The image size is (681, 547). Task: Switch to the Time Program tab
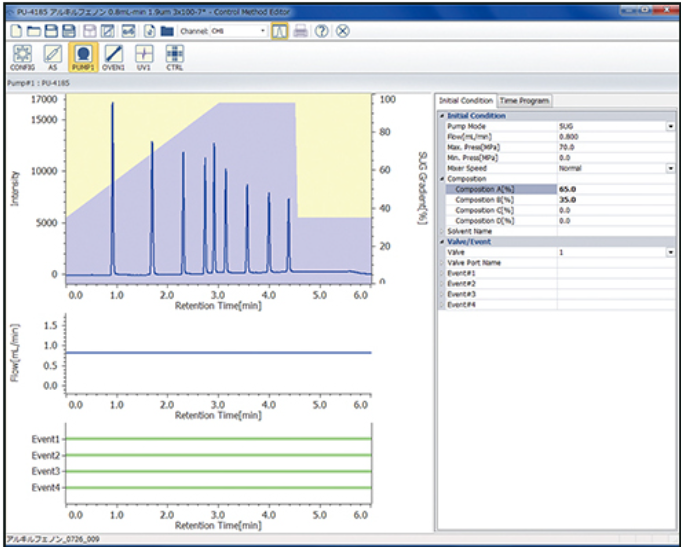[525, 101]
